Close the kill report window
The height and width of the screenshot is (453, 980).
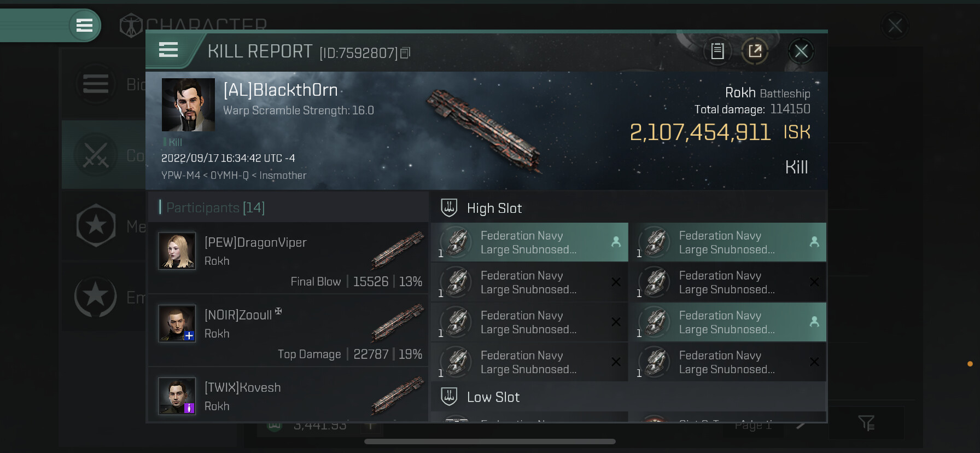[x=801, y=51]
